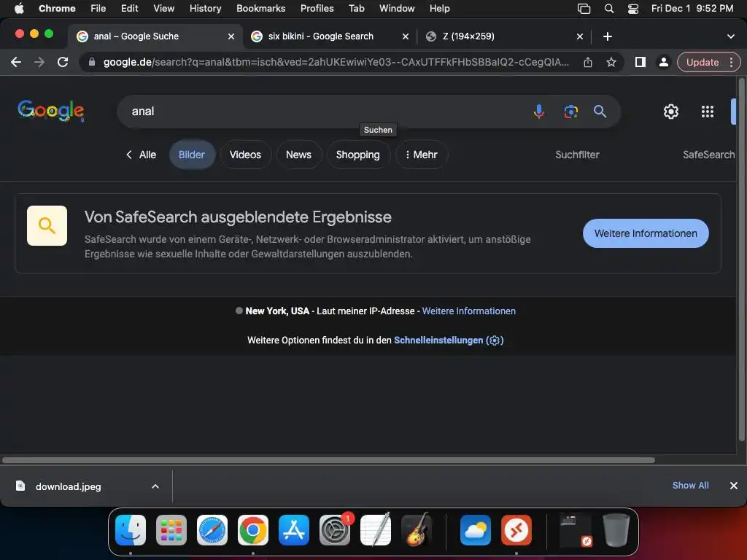
Task: Open Finder from the Dock
Action: click(131, 530)
